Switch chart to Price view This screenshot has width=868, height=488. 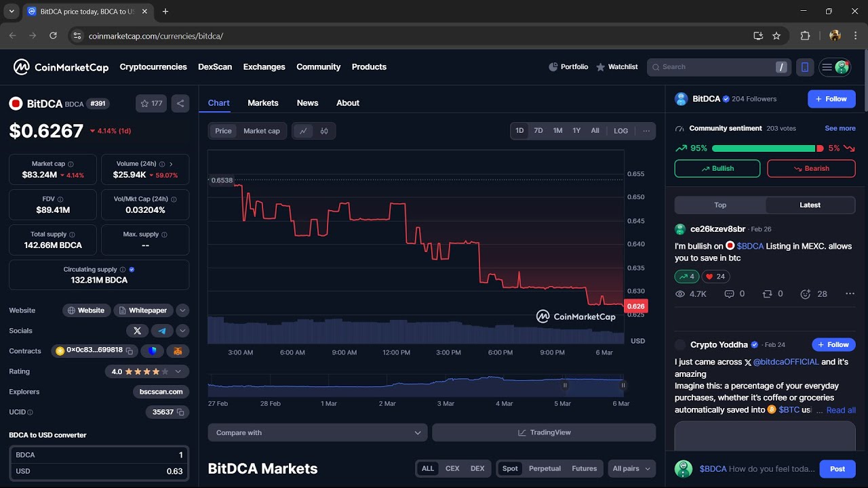(223, 131)
